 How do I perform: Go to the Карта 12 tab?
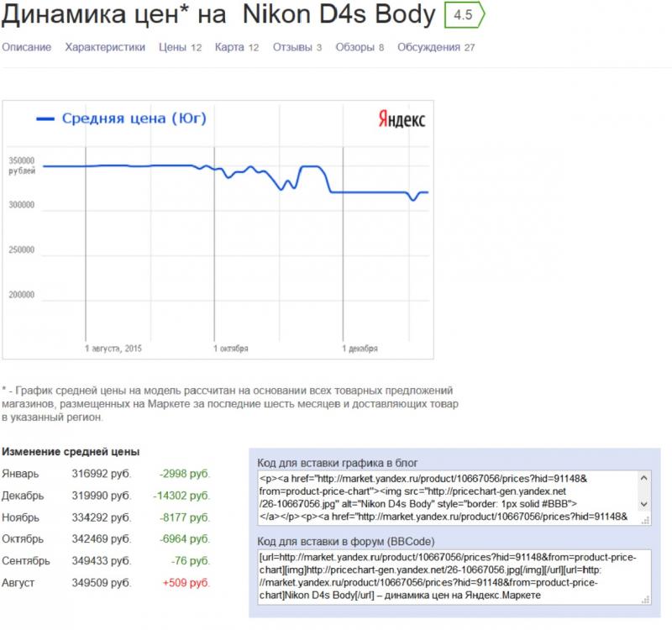[x=237, y=47]
